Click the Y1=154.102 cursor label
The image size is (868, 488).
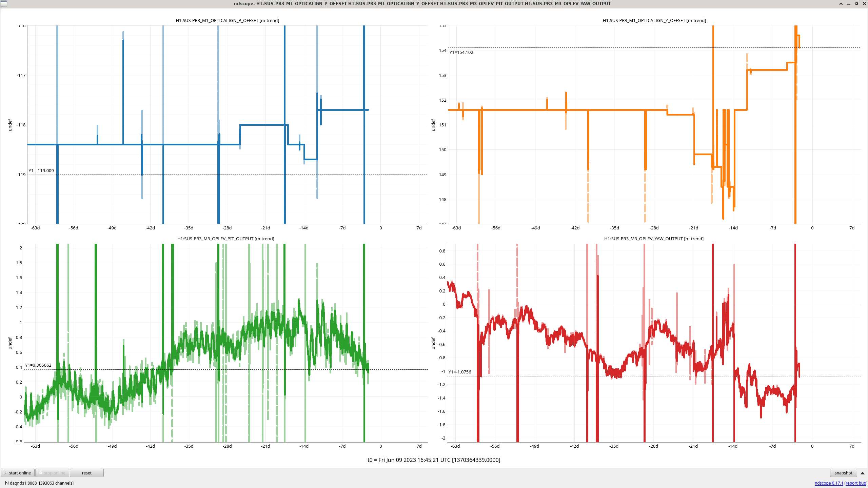pos(461,52)
